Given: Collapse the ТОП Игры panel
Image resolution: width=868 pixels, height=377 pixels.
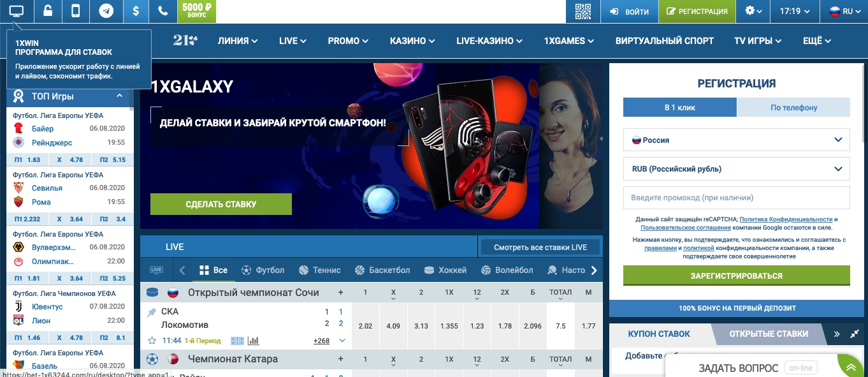Looking at the screenshot, I should 118,96.
